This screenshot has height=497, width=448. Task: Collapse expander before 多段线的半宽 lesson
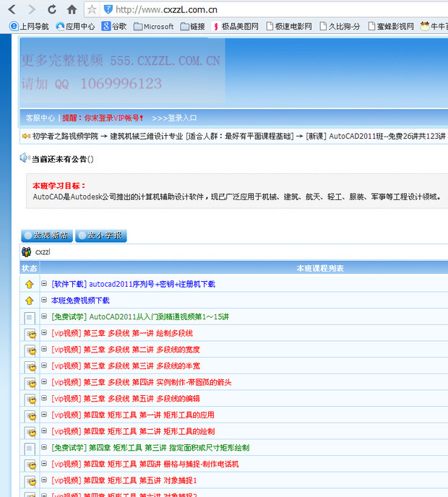44,366
